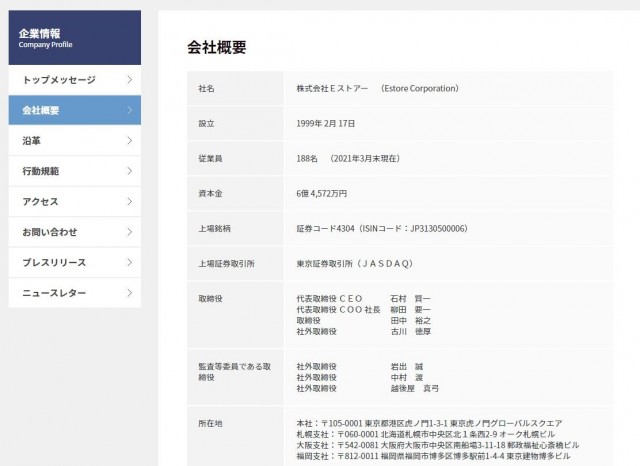
Task: Click the 監査等委員である取締役 label
Action: (235, 372)
